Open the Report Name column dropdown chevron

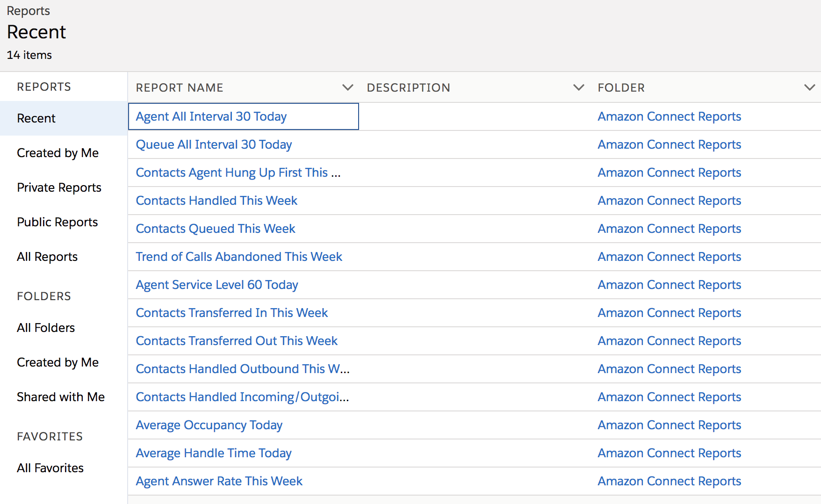pyautogui.click(x=347, y=87)
